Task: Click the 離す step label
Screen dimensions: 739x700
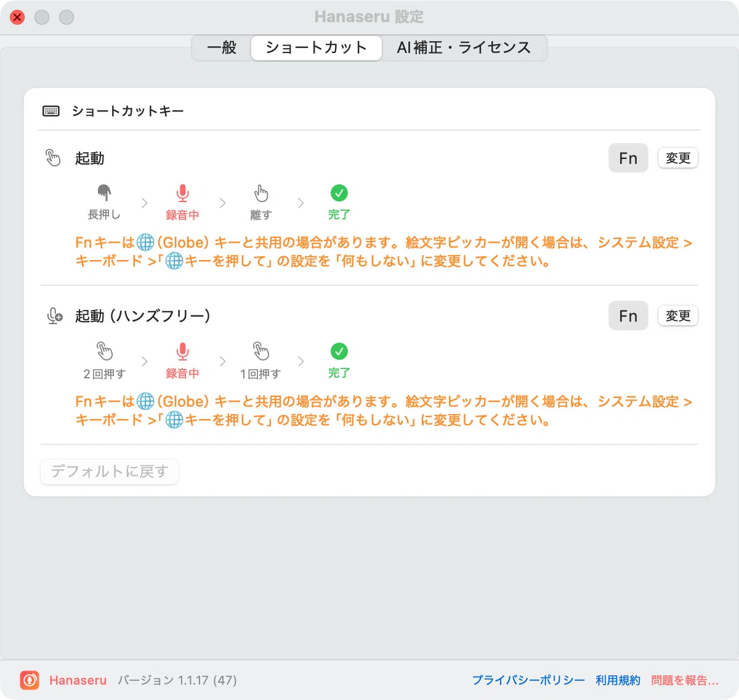Action: coord(260,214)
